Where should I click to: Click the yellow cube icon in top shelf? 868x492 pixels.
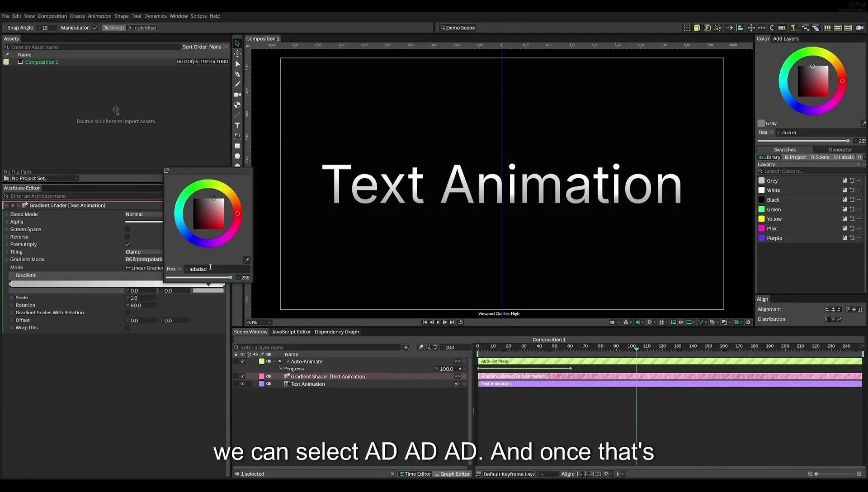pos(697,28)
